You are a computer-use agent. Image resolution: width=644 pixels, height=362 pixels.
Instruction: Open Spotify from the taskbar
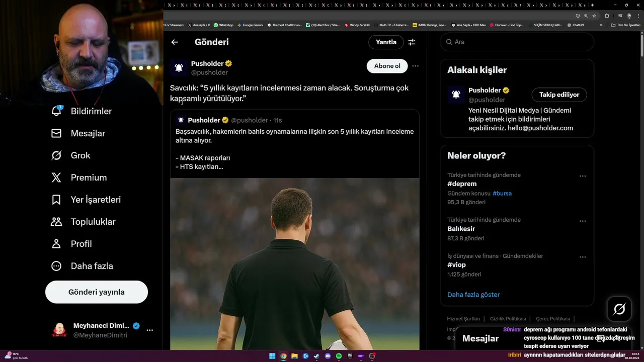pyautogui.click(x=339, y=356)
